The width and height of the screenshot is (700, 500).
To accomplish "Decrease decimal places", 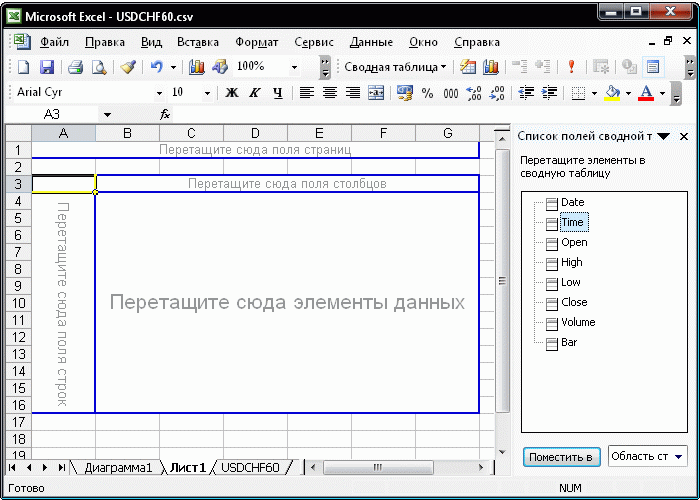I will point(497,93).
